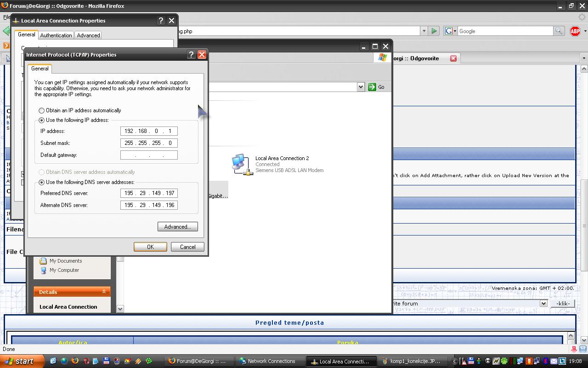Viewport: 588px width, 368px height.
Task: Switch to the Advanced tab
Action: click(x=88, y=35)
